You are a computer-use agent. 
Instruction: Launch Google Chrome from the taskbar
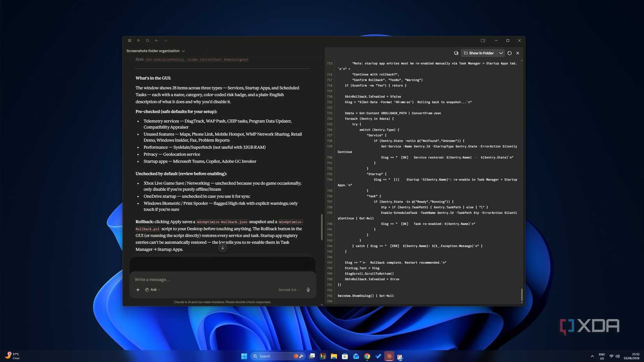pyautogui.click(x=367, y=356)
